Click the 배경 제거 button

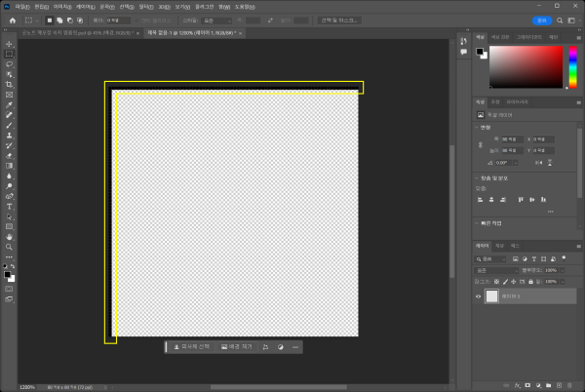click(237, 347)
